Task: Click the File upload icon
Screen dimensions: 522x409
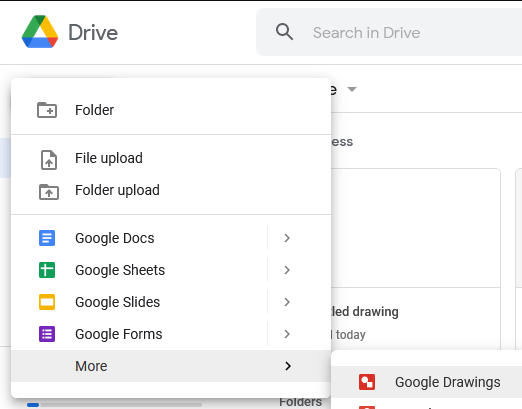Action: click(49, 160)
